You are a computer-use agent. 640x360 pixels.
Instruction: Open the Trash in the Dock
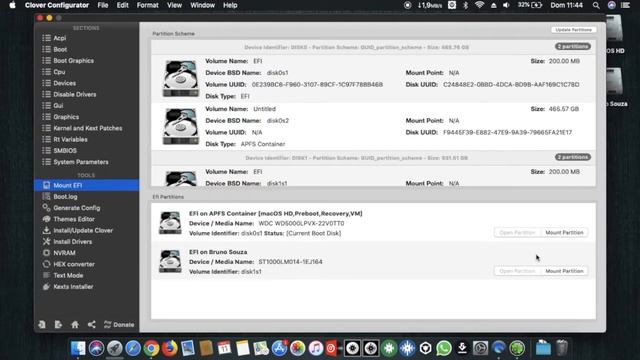pos(562,348)
